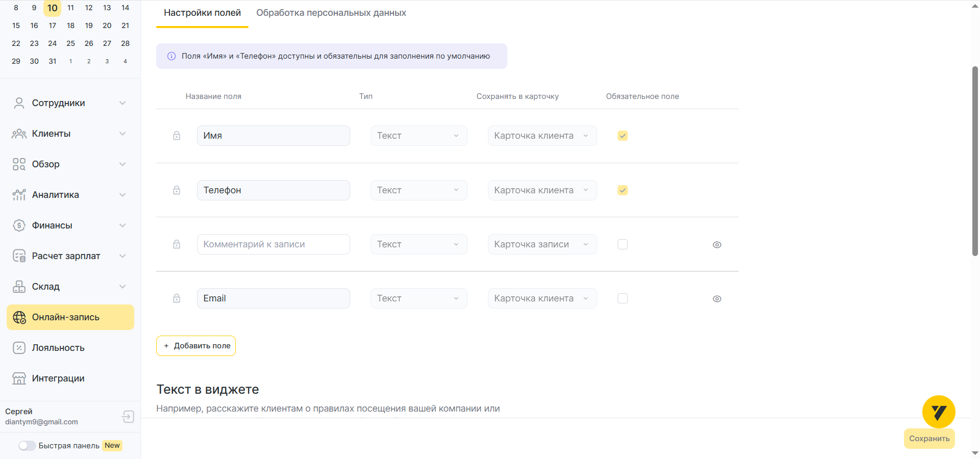
Task: Click the Интеграции store icon
Action: pos(19,378)
